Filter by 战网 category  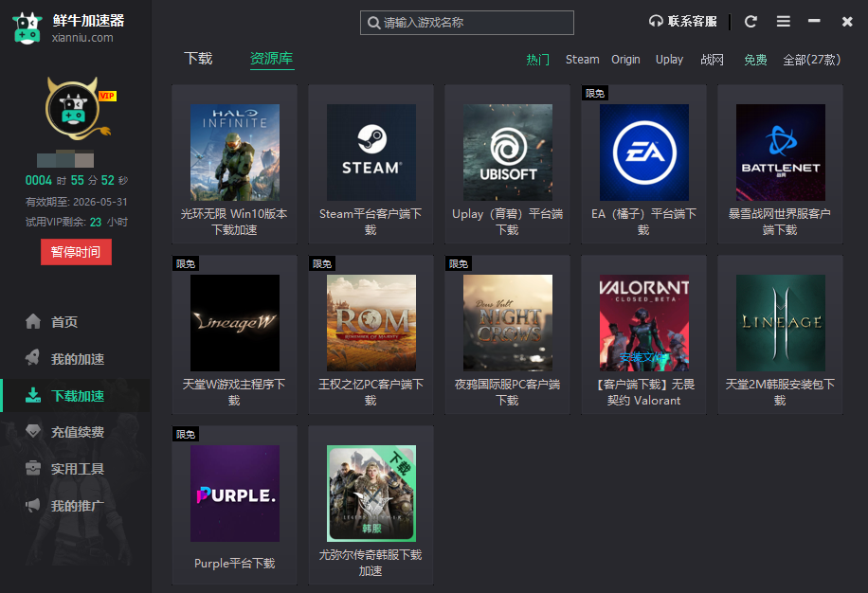pos(712,60)
